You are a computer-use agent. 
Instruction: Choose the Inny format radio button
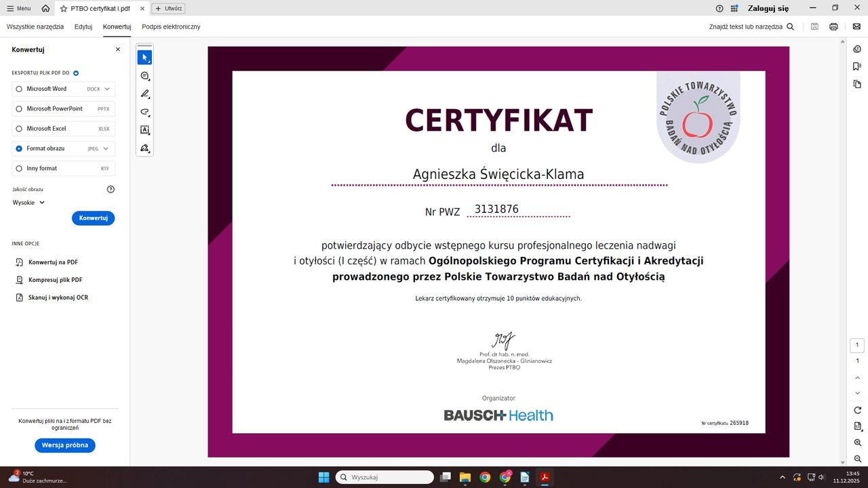19,168
